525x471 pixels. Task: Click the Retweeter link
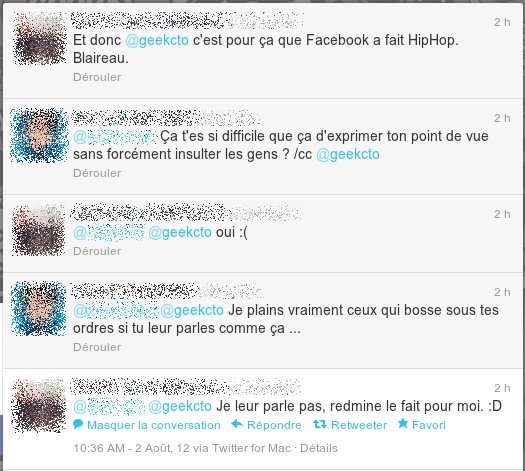(359, 425)
